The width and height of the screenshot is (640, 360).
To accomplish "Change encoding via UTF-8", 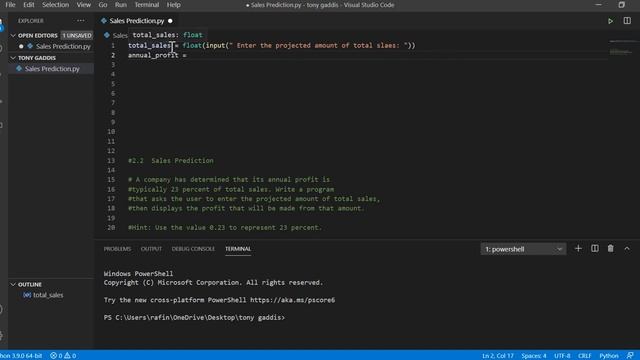I will [x=562, y=356].
